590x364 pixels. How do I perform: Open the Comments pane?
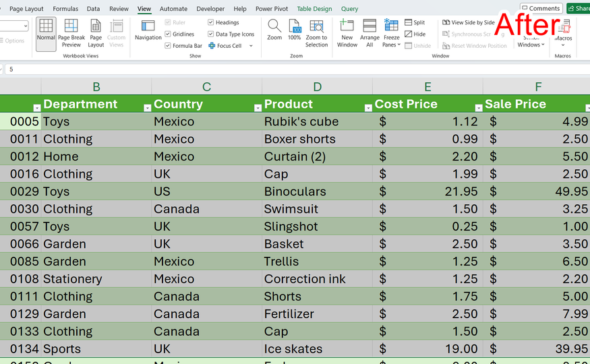tap(541, 8)
